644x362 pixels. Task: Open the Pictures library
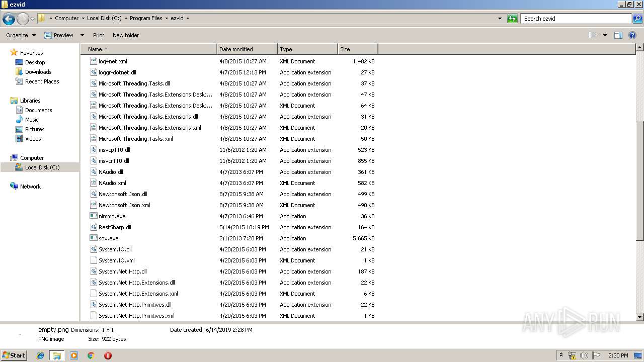click(x=35, y=129)
